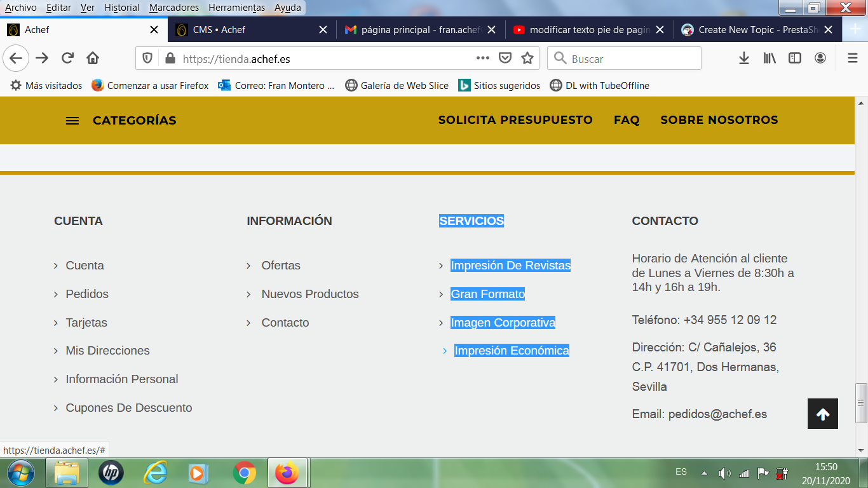Screen dimensions: 868x488
Task: Open the Archivo menu
Action: coord(21,8)
